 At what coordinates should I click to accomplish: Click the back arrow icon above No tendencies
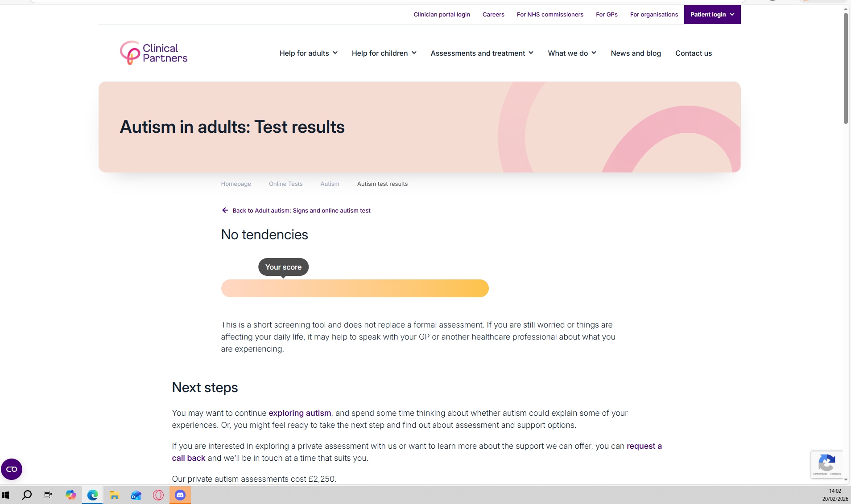[225, 210]
